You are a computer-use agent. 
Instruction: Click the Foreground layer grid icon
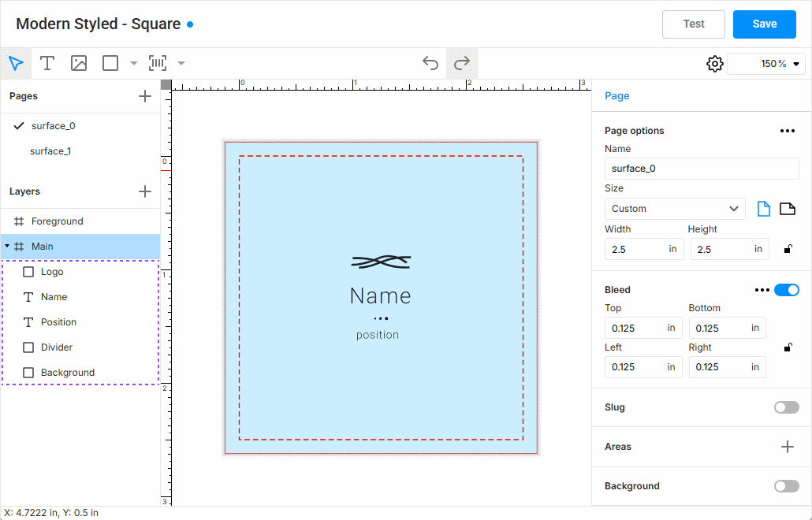coord(19,221)
